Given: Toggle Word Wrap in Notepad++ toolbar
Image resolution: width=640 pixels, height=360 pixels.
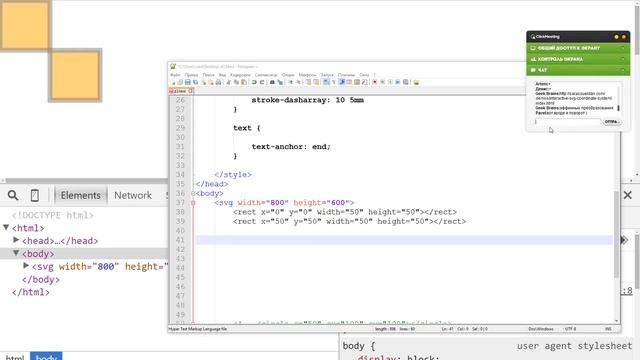Looking at the screenshot, I should pyautogui.click(x=326, y=82).
